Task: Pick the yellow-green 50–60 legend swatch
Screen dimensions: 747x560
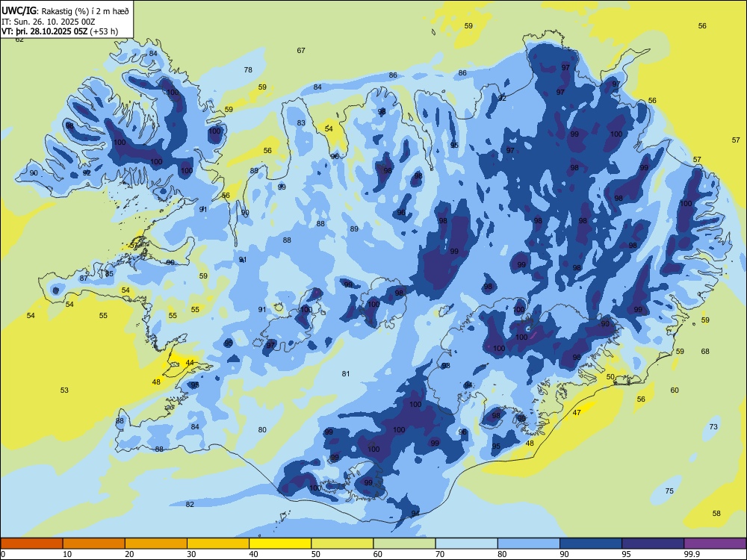Action: coord(342,544)
